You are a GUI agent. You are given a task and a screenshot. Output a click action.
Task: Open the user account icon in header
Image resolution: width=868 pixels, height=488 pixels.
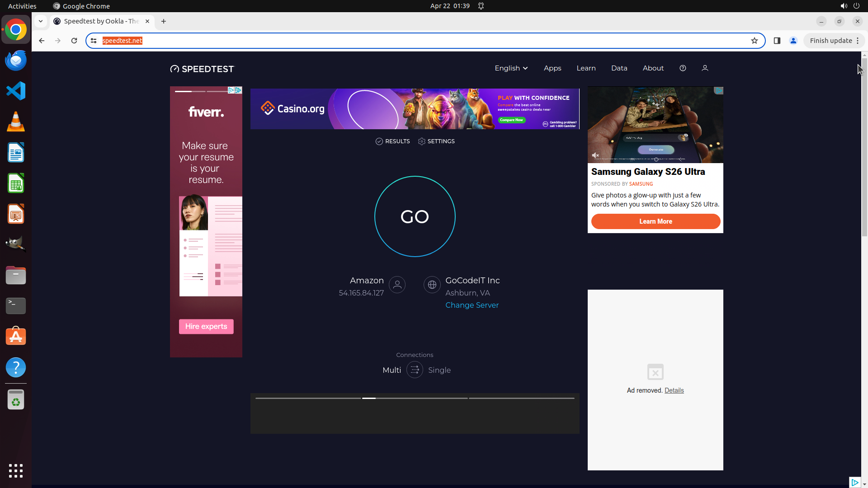(x=705, y=68)
